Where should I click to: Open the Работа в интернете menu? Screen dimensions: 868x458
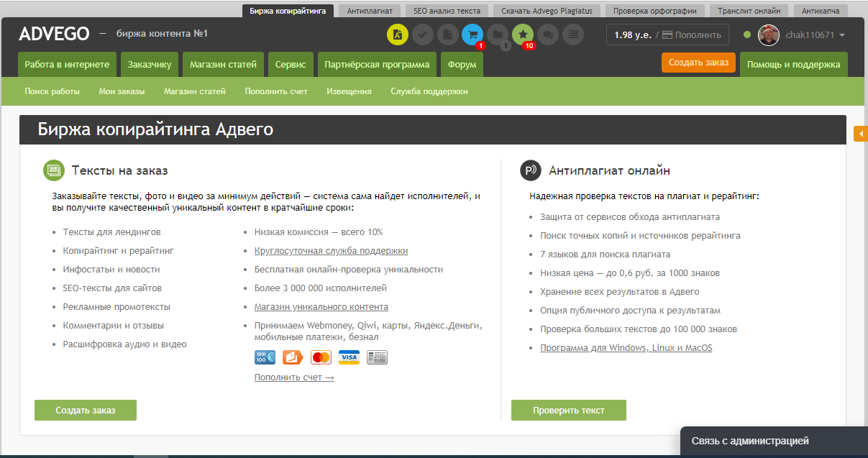tap(67, 64)
